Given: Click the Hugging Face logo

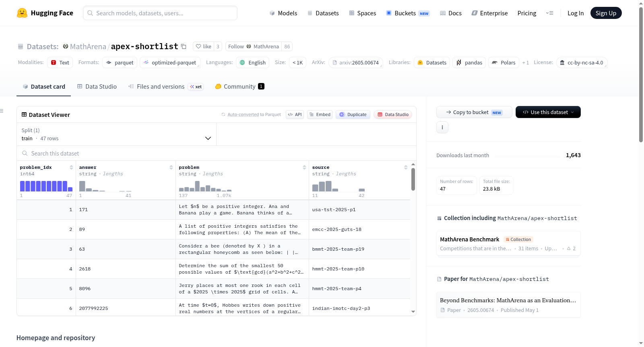Looking at the screenshot, I should (x=45, y=13).
